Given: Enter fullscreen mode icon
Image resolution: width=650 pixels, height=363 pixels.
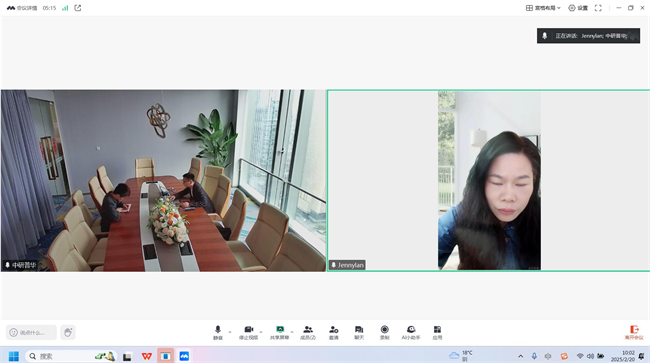Looking at the screenshot, I should tap(598, 8).
